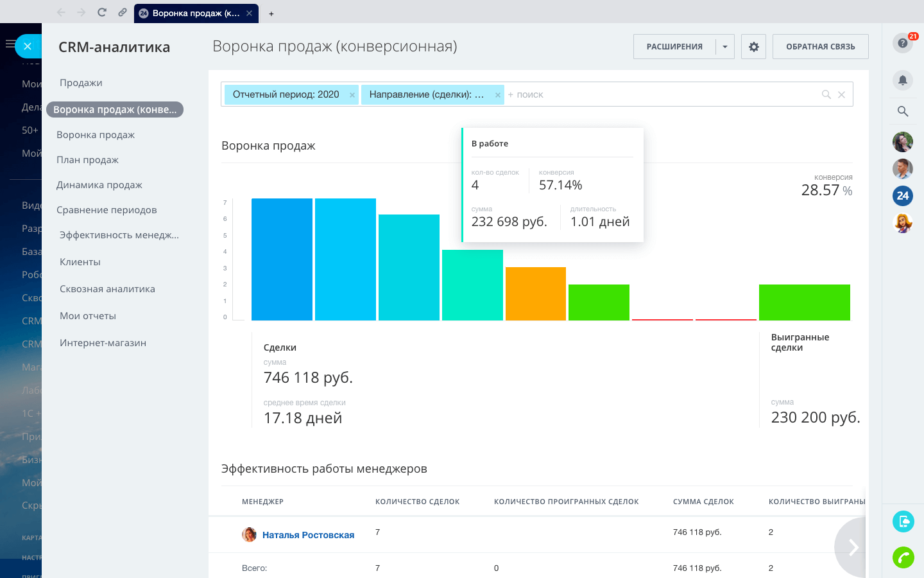Click the orange funnel bar
The width and height of the screenshot is (924, 578).
(536, 293)
